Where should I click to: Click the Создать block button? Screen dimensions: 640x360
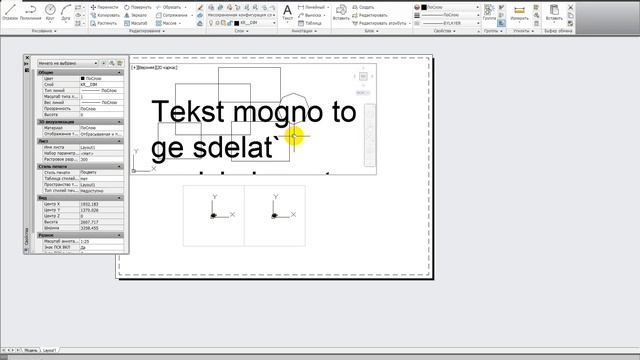[x=363, y=7]
